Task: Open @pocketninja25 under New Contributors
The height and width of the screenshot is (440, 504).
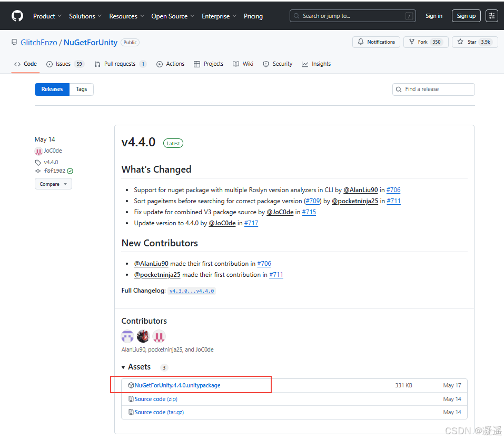Action: pyautogui.click(x=157, y=275)
